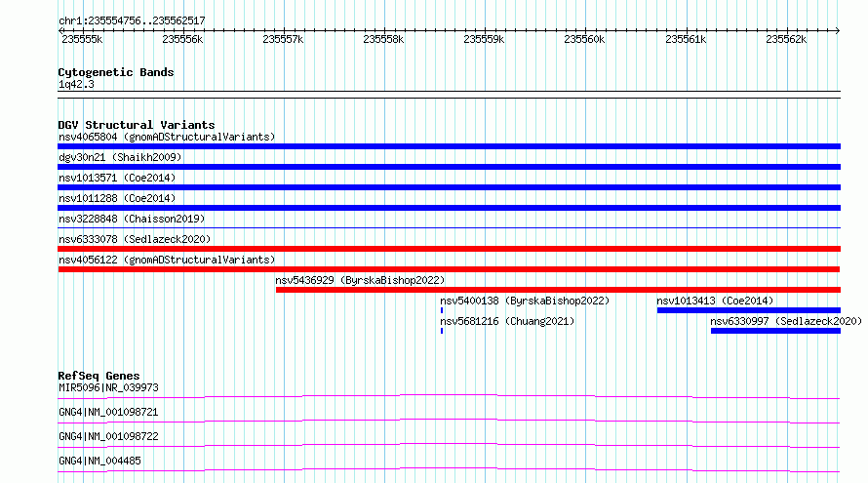Image resolution: width=868 pixels, height=483 pixels.
Task: Click the 1q42.3 band label
Action: 76,84
